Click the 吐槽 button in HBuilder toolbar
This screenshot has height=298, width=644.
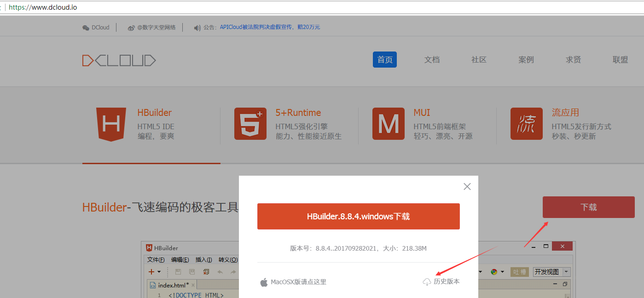coord(520,272)
